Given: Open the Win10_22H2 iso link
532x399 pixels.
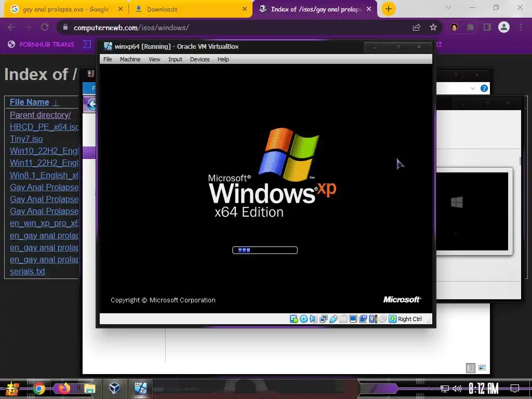Looking at the screenshot, I should coord(44,151).
